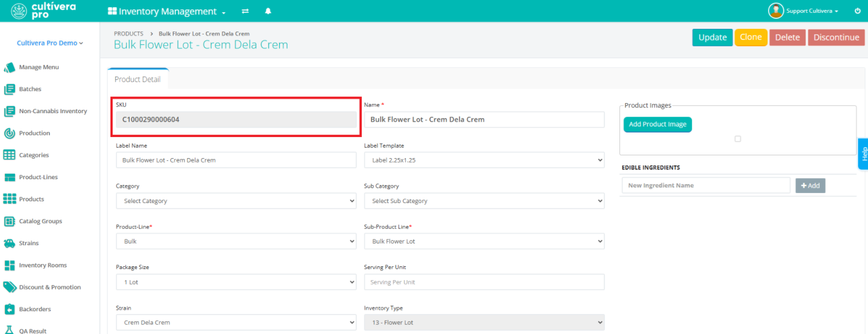Expand the Cultivera Pro Demo selector
Image resolution: width=868 pixels, height=334 pixels.
(x=50, y=43)
